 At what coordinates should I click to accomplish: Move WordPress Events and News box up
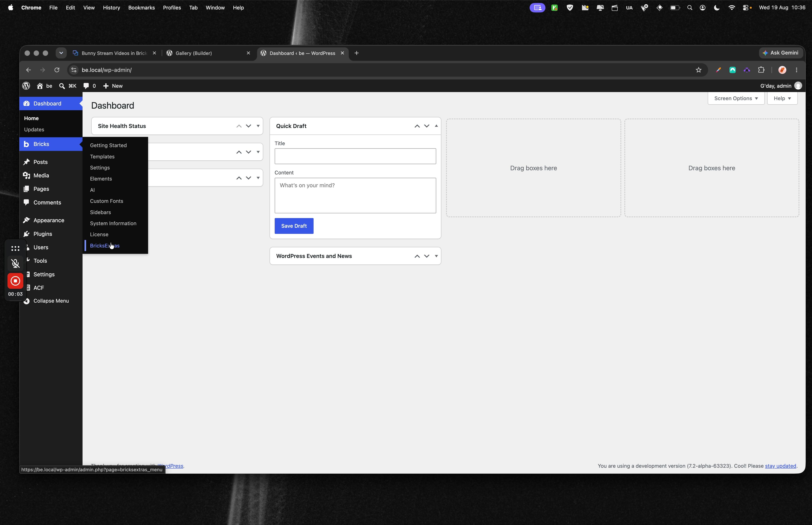point(417,256)
